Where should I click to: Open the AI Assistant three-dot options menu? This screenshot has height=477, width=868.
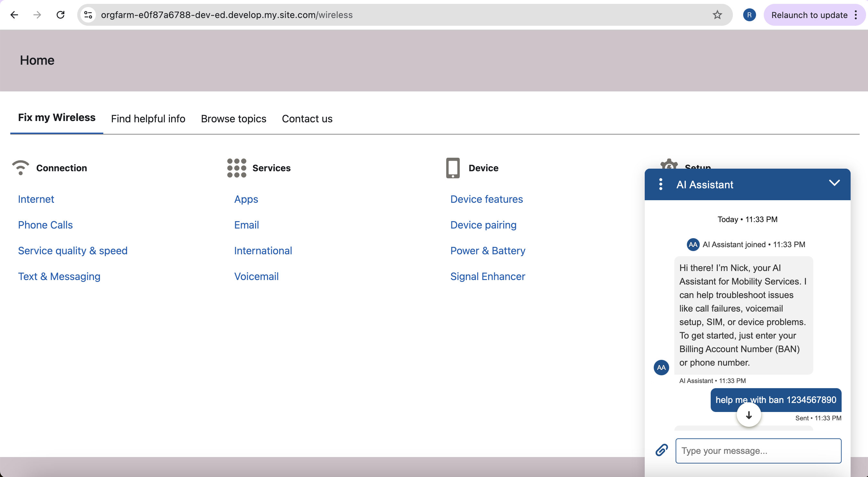point(660,184)
